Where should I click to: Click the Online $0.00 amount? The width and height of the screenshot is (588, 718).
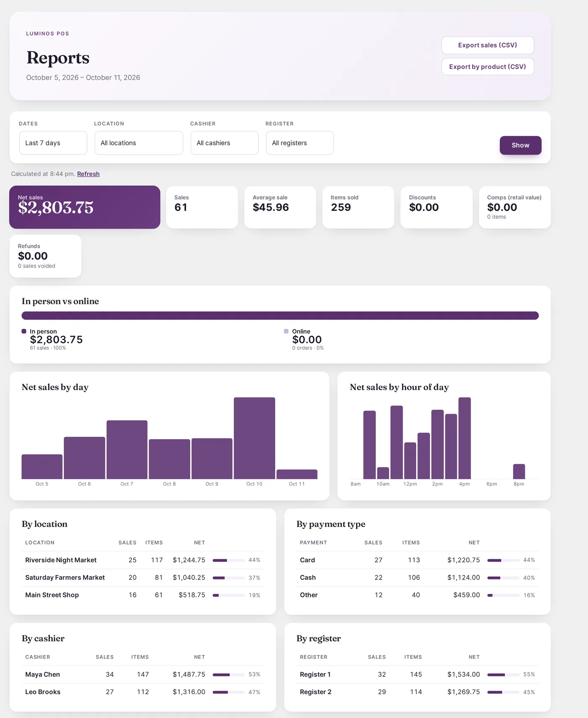[307, 340]
